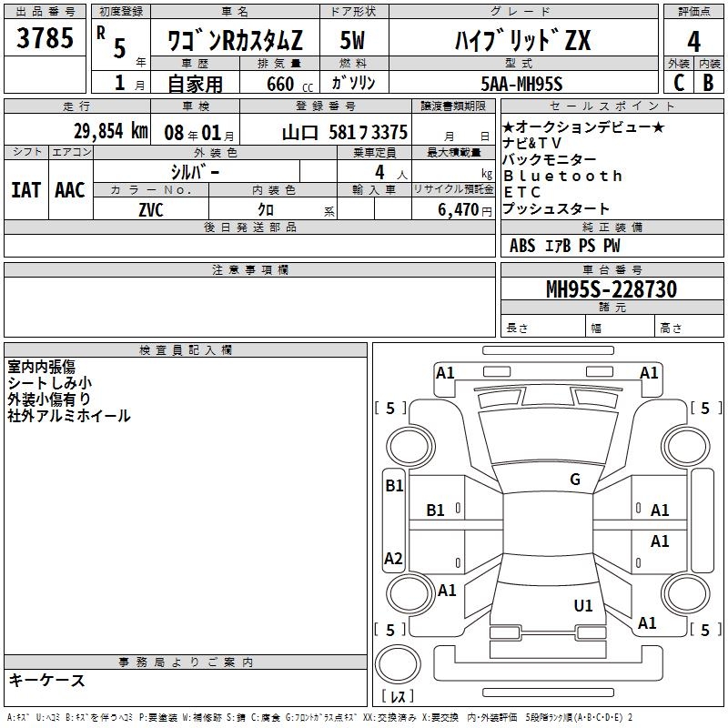Viewport: 728px width, 728px height.
Task: Click the exterior grade letter C
Action: (679, 83)
